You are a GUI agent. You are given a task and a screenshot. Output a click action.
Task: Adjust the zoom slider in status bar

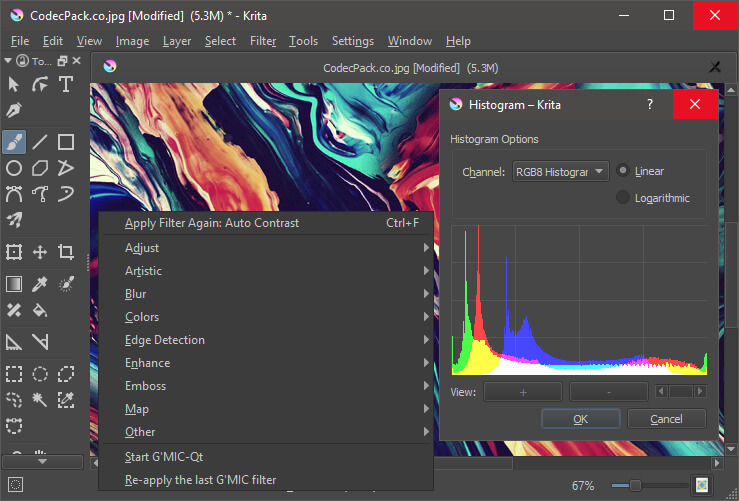tap(634, 485)
